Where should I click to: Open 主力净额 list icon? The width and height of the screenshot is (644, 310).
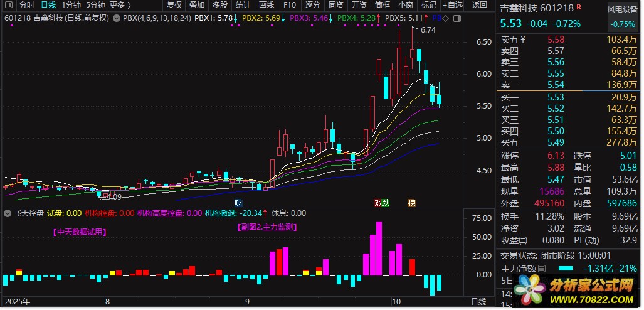(542, 269)
